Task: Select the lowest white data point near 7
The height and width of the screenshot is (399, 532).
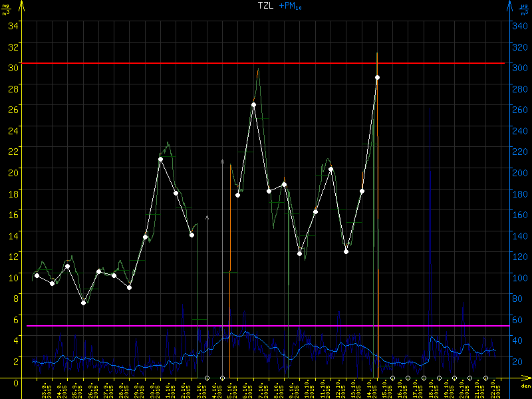Action: (83, 303)
